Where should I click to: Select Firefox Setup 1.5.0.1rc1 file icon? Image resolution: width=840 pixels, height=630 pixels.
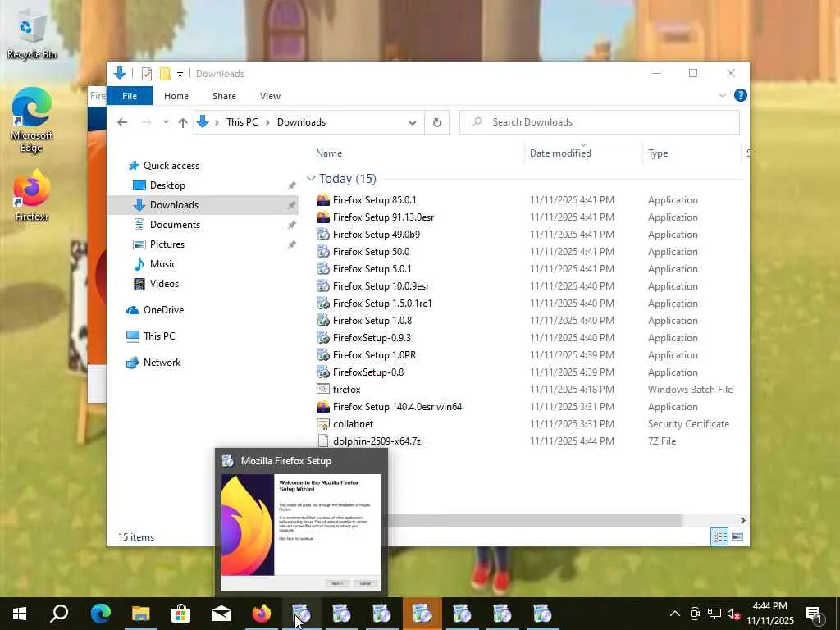click(x=323, y=304)
